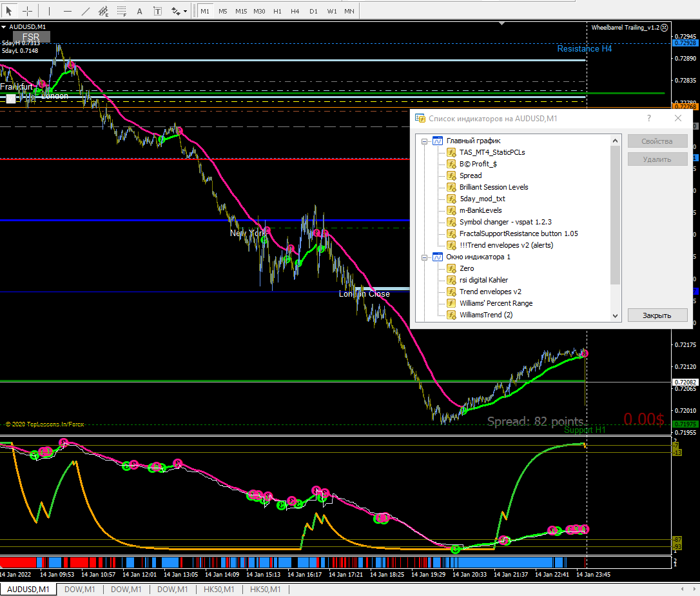Switch chart to M5 timeframe

pos(222,11)
